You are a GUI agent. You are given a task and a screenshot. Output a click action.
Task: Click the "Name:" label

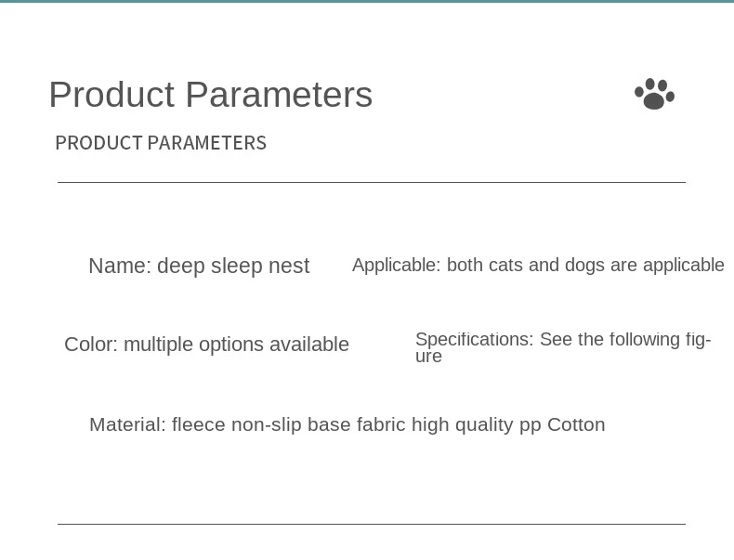(x=119, y=267)
